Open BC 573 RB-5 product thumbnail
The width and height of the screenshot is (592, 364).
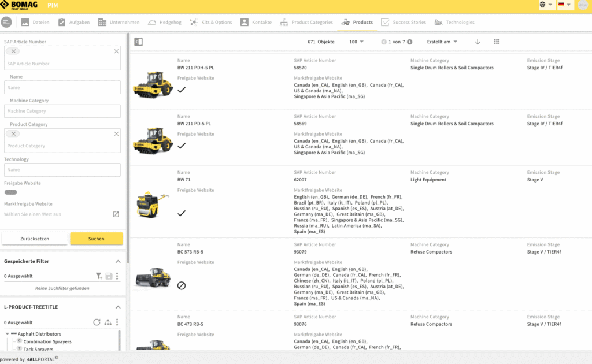(153, 277)
